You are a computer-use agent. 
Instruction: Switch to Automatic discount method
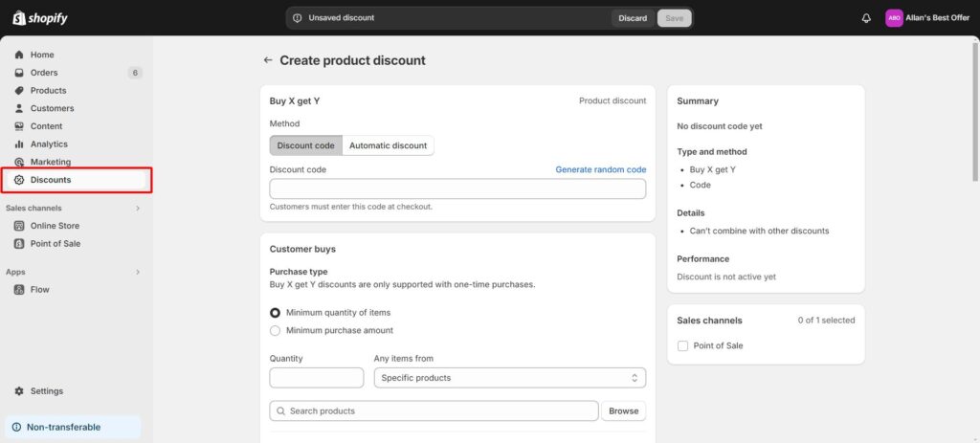(388, 145)
